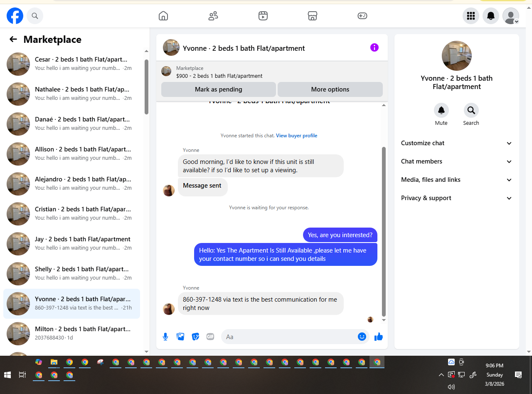Pick a GIF with the GIF icon

click(x=210, y=337)
